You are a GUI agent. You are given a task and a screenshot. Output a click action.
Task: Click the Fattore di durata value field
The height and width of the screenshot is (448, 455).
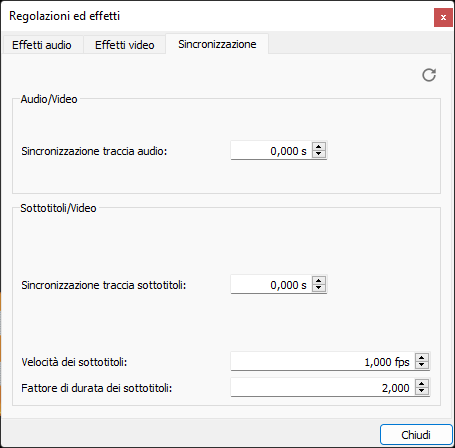pos(323,388)
